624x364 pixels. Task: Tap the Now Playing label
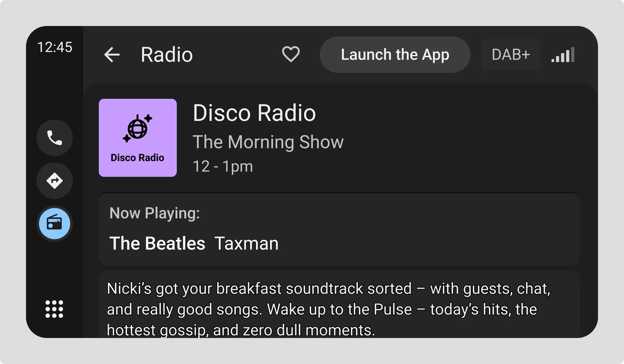[154, 213]
